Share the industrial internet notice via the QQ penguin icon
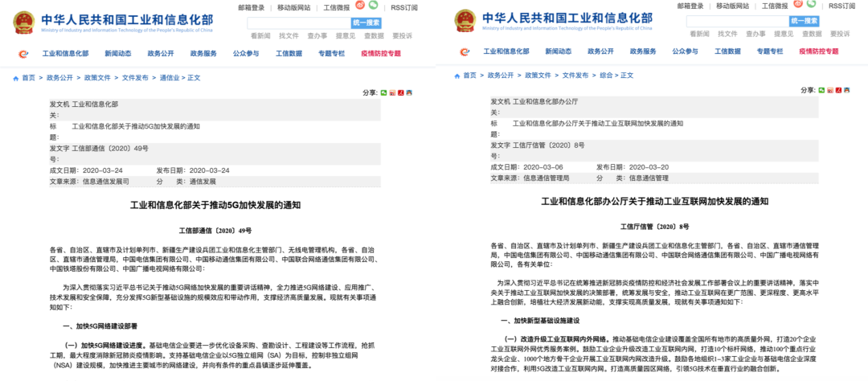The height and width of the screenshot is (381, 868). click(x=848, y=90)
